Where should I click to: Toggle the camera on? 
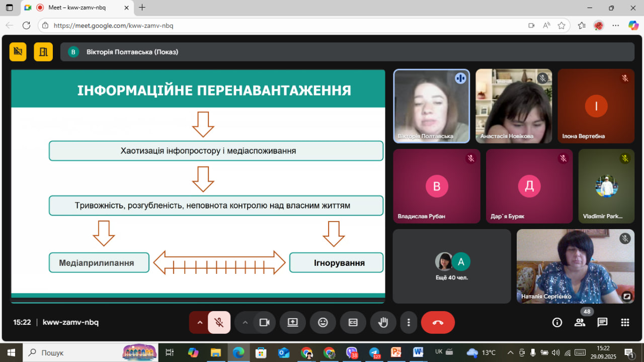tap(264, 323)
